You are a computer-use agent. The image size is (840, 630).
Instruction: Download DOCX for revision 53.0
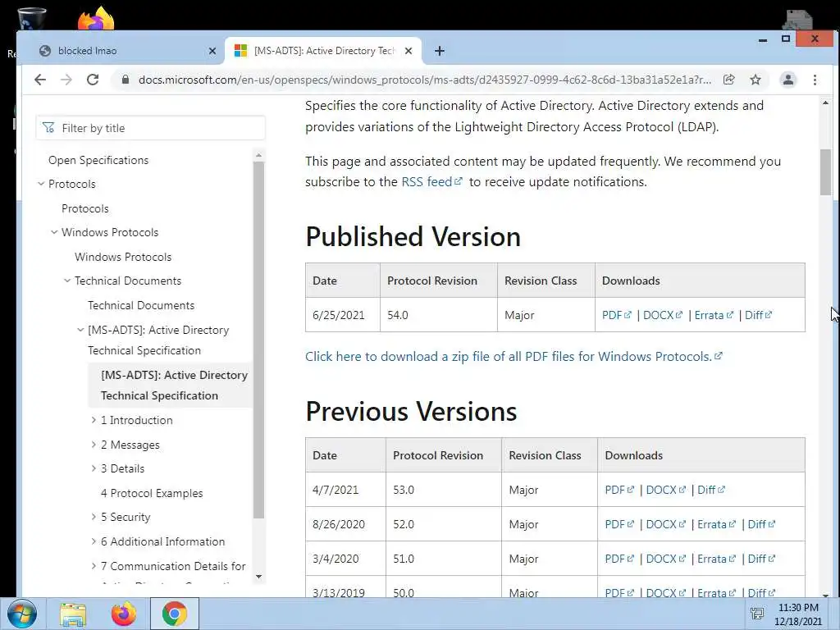(665, 490)
